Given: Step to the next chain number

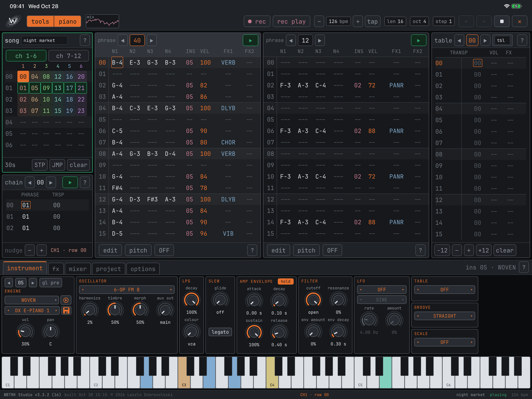Looking at the screenshot, I should pos(51,183).
